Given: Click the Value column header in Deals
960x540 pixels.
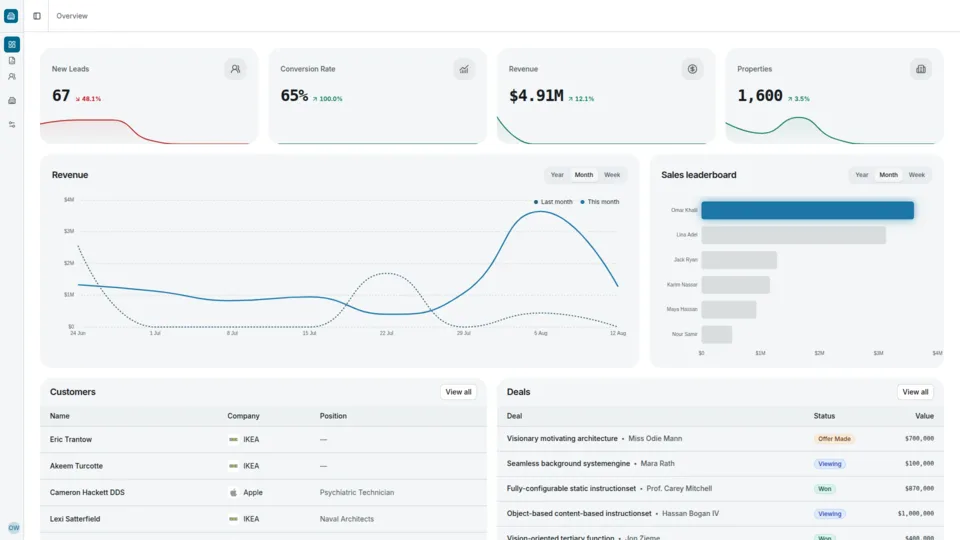Looking at the screenshot, I should (x=924, y=416).
